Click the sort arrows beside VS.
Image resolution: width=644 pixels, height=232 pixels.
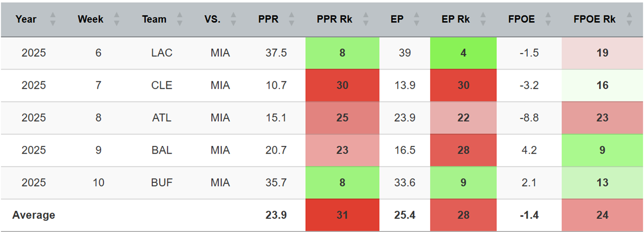coord(233,20)
